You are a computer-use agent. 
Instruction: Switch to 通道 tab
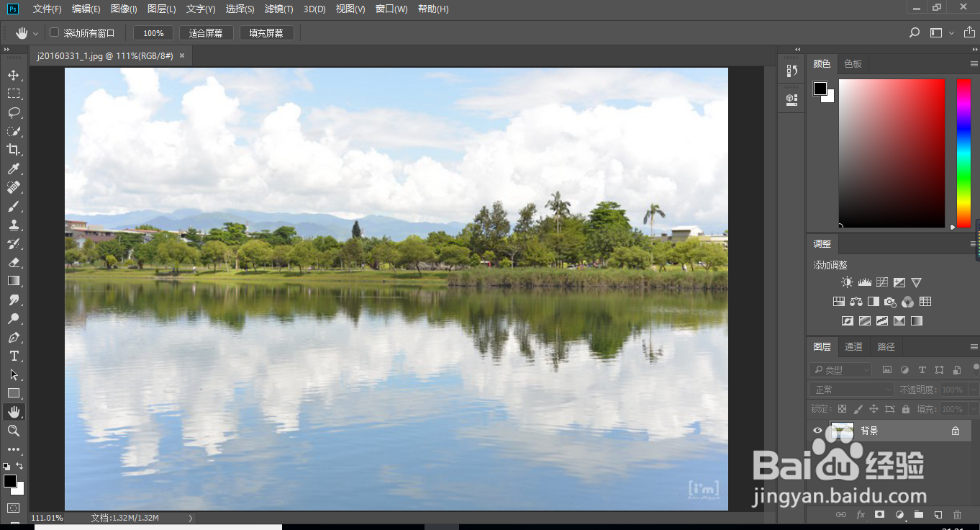[853, 347]
